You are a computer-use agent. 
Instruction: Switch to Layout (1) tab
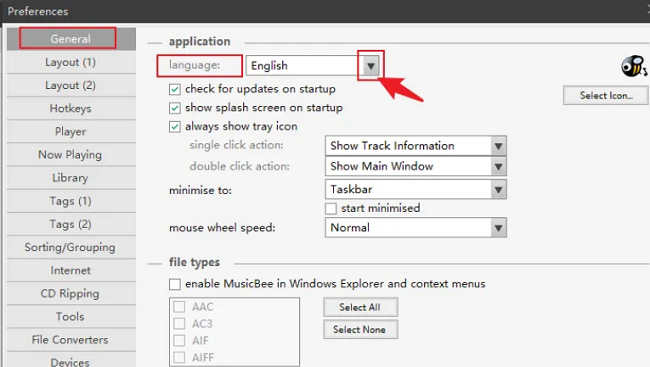point(71,62)
